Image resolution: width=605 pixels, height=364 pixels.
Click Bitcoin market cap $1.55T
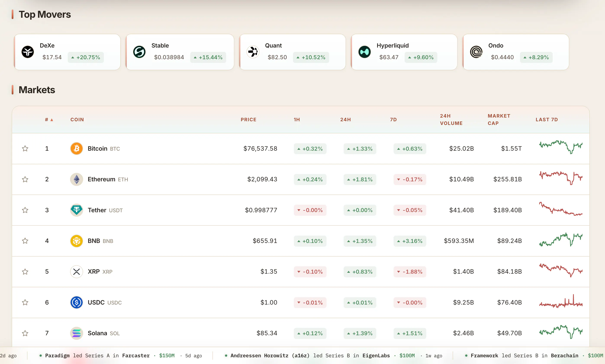[x=511, y=148]
